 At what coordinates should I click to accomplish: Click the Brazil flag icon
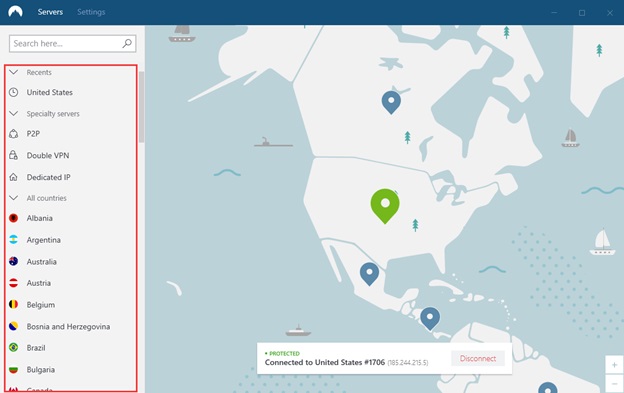[14, 348]
